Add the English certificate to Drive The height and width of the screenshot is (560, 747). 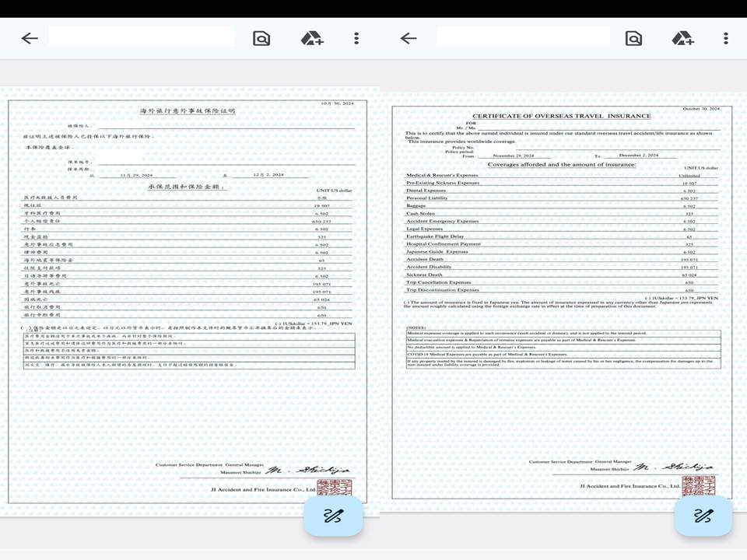(682, 38)
